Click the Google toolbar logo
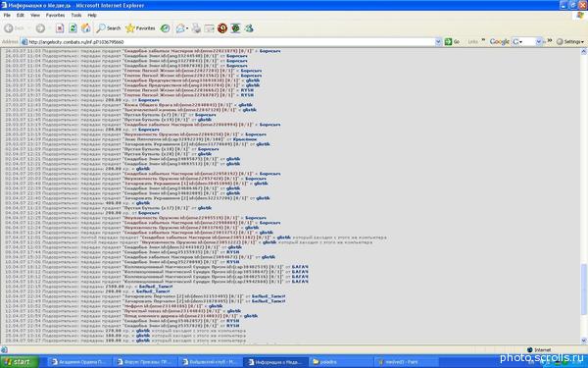Image resolution: width=588 pixels, height=368 pixels. (500, 41)
